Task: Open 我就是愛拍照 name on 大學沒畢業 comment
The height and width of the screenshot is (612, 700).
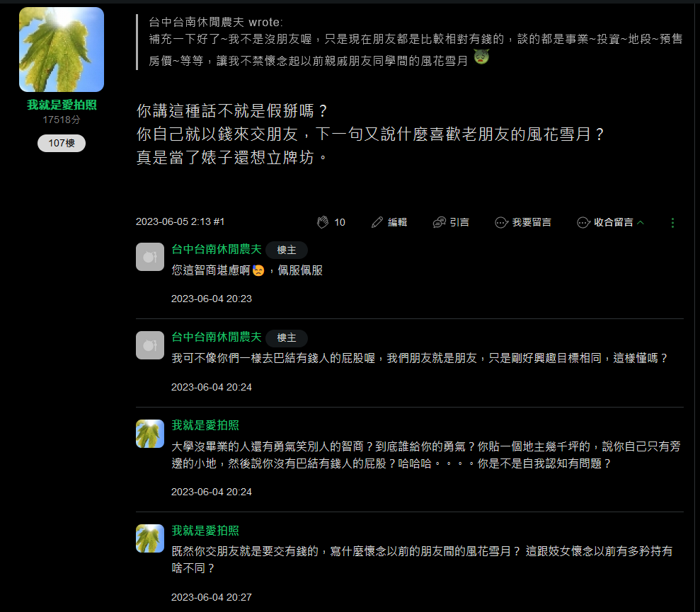Action: tap(205, 425)
